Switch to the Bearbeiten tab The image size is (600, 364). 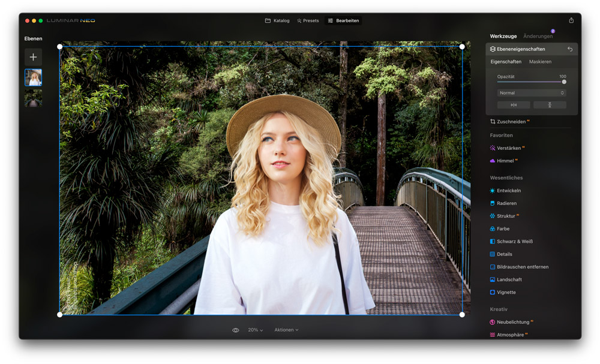click(x=343, y=20)
